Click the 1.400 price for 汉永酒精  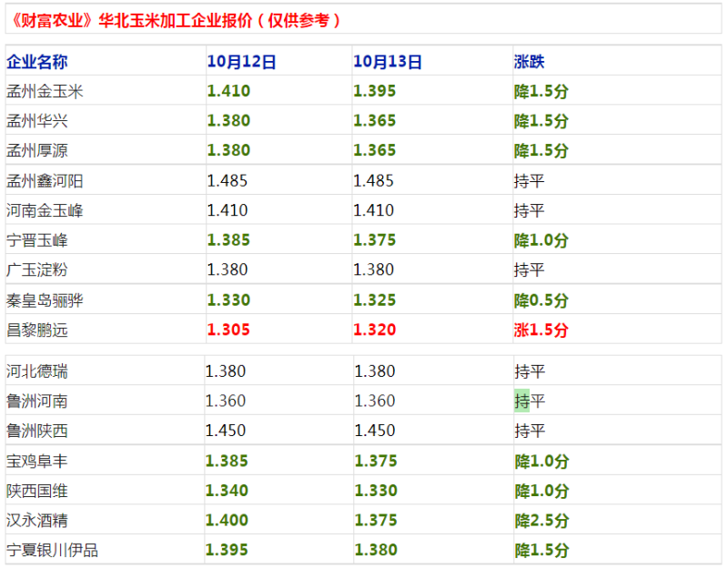point(227,520)
